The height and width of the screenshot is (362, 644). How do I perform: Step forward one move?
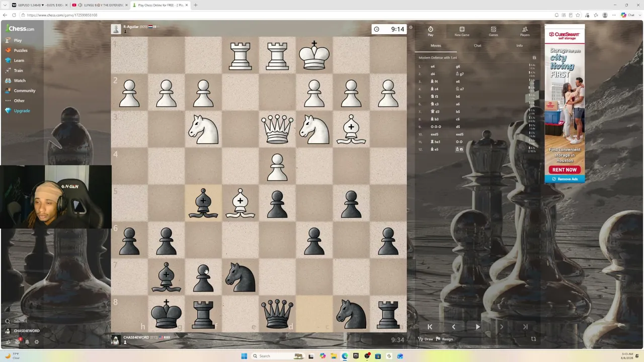coord(502,327)
